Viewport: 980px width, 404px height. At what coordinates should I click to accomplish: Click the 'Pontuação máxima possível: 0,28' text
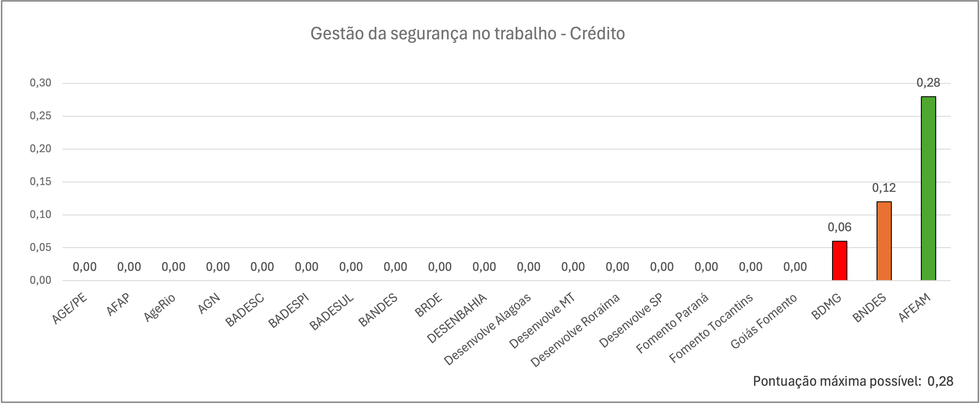pyautogui.click(x=853, y=381)
